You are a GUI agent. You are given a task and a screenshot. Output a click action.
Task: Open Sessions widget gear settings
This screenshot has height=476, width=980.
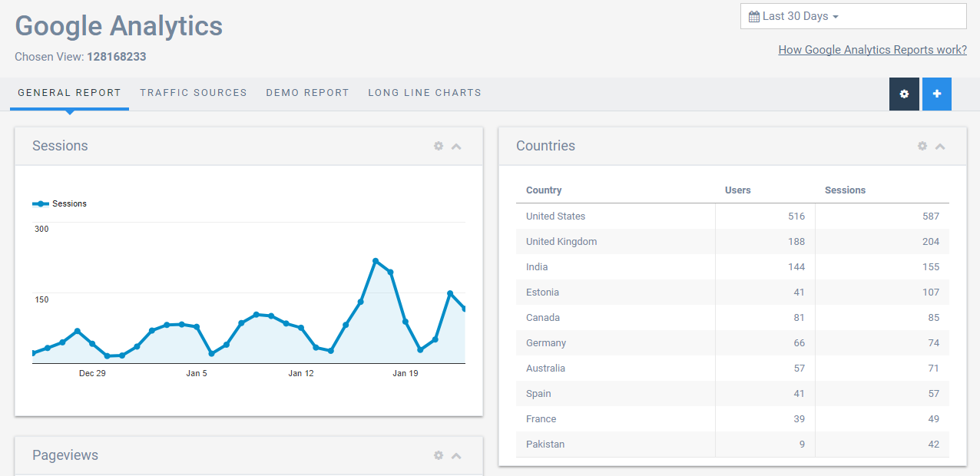(439, 146)
